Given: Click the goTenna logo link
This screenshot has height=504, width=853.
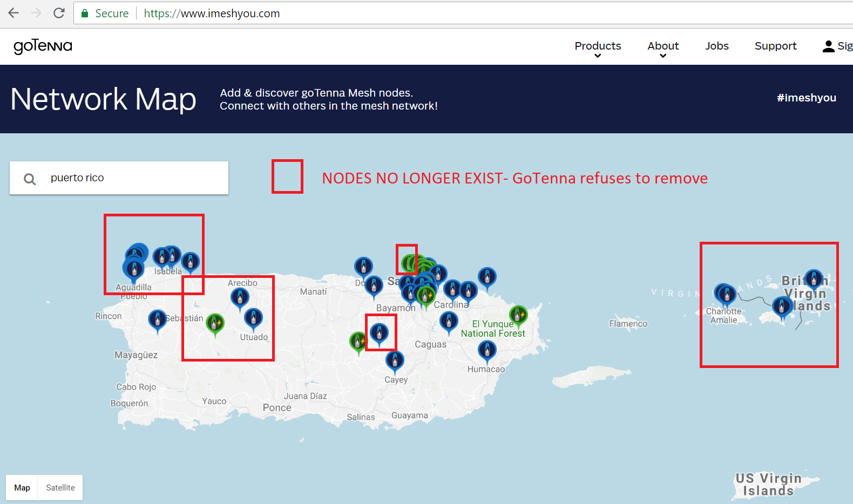Looking at the screenshot, I should coord(43,46).
